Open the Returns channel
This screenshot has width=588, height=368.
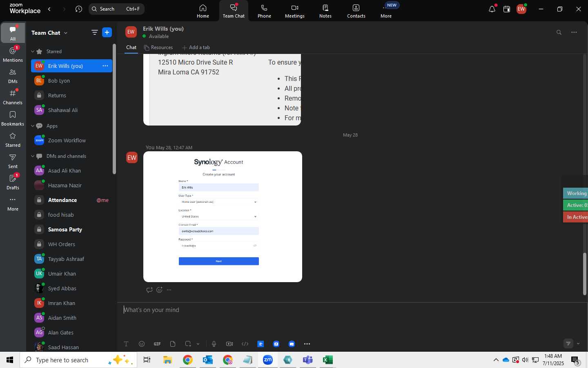click(x=71, y=95)
